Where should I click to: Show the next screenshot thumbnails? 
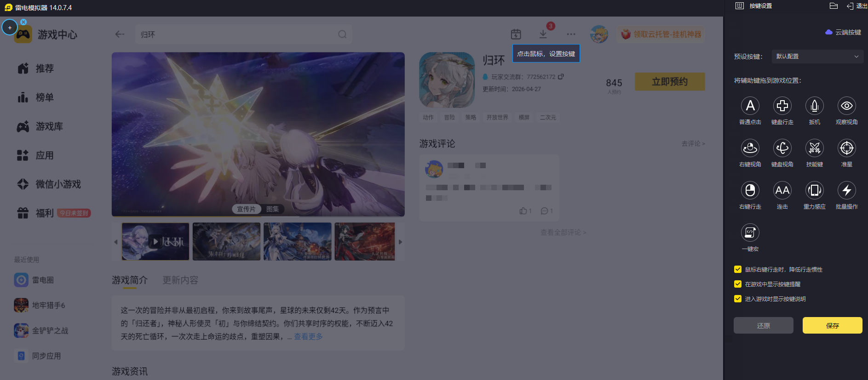(400, 242)
